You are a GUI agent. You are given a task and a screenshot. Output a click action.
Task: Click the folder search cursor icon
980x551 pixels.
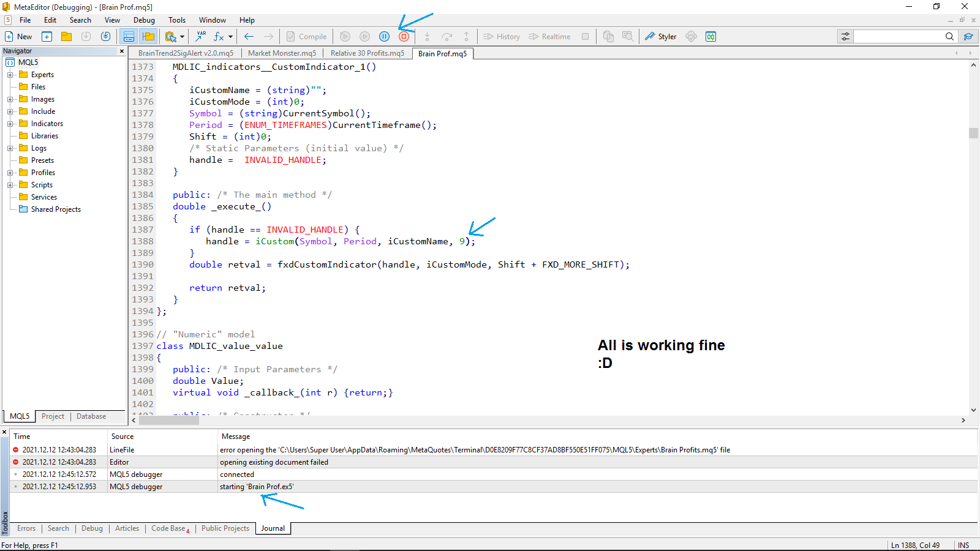click(171, 36)
